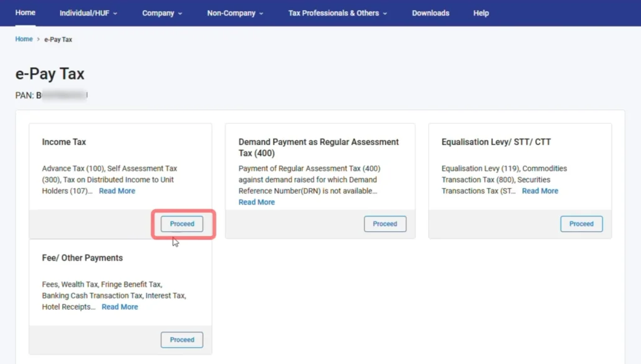Read More on Fee/ Other Payments
The width and height of the screenshot is (641, 364).
point(120,307)
